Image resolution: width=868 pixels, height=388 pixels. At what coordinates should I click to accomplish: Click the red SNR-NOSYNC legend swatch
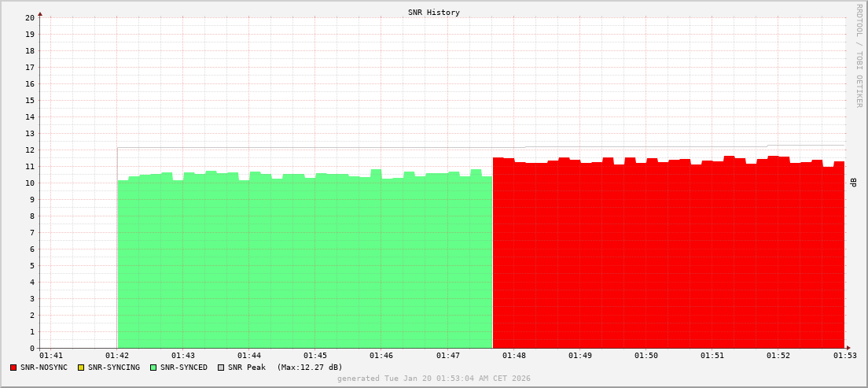coord(13,368)
